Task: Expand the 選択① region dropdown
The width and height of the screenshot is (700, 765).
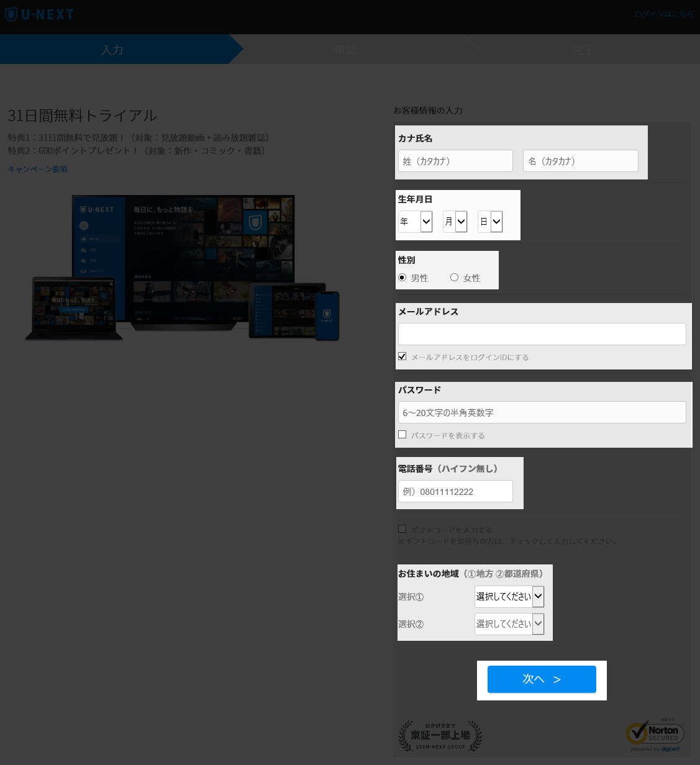Action: point(509,597)
